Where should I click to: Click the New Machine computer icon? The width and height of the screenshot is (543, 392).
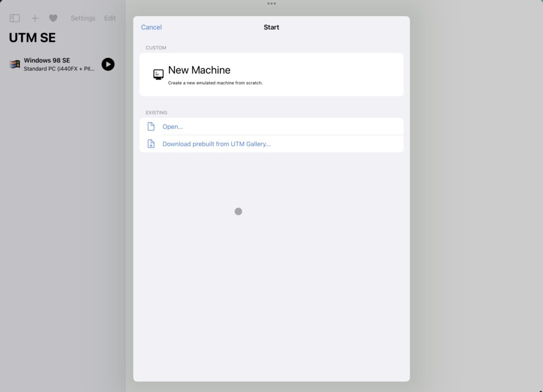point(158,74)
